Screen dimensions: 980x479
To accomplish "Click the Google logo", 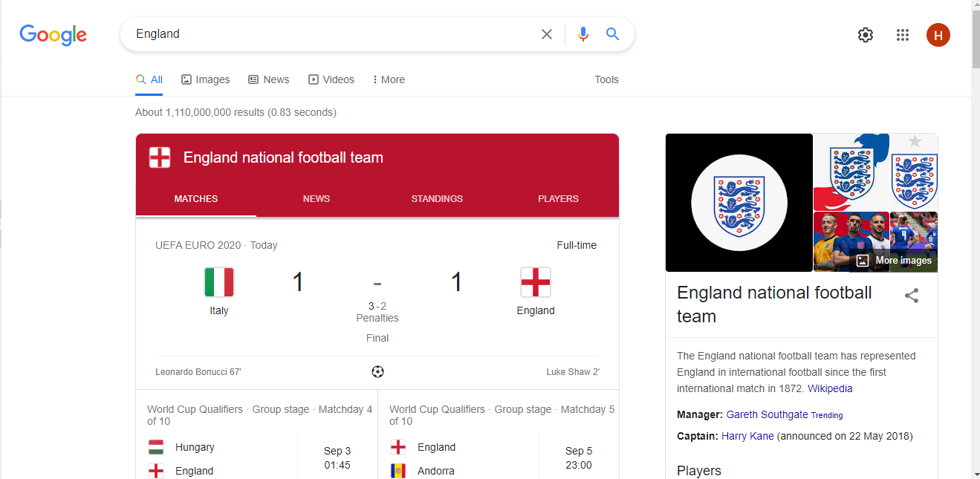I will (x=53, y=34).
